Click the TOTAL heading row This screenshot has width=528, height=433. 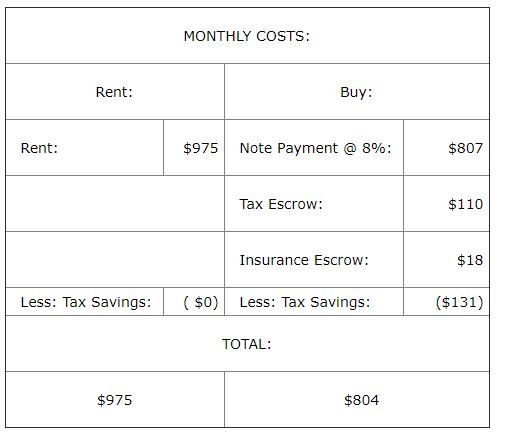point(248,344)
